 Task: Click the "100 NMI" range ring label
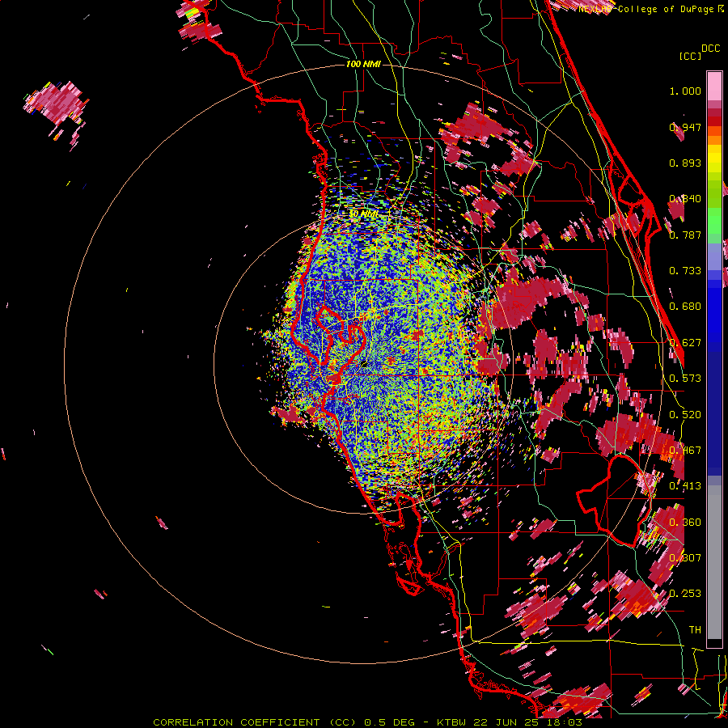click(x=363, y=64)
